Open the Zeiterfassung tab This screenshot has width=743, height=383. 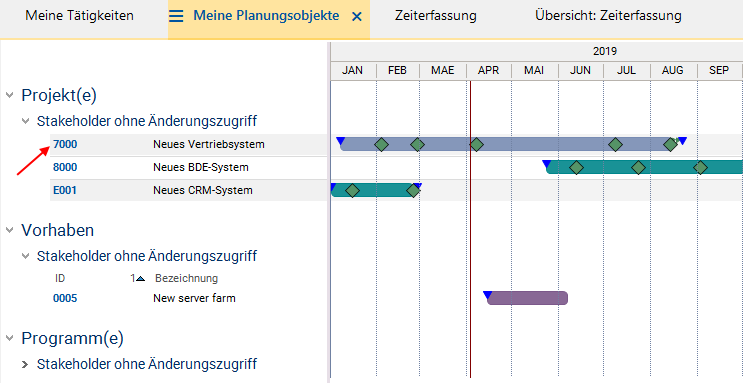pos(435,16)
